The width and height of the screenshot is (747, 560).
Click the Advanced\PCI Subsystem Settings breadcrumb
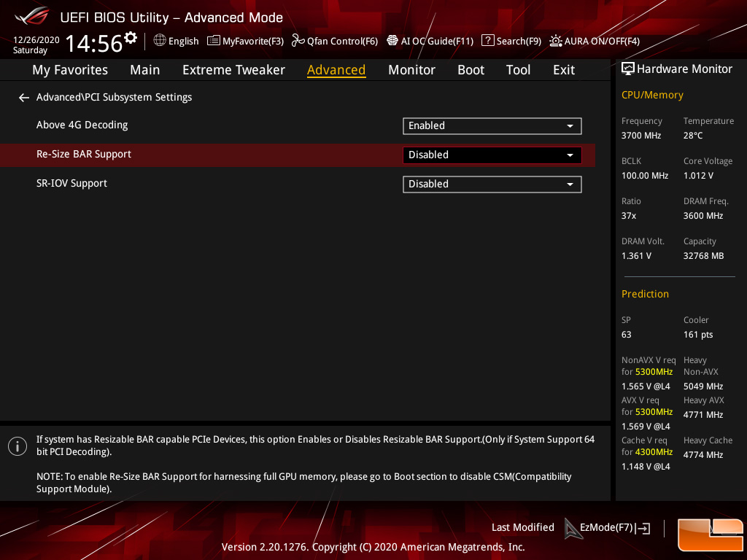click(x=114, y=97)
